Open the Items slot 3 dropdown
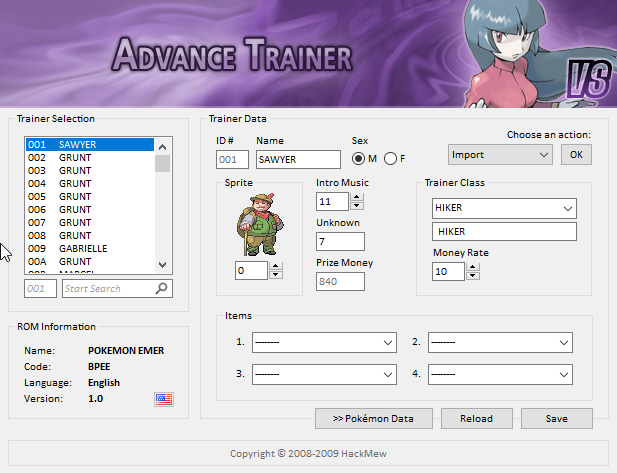 (324, 374)
